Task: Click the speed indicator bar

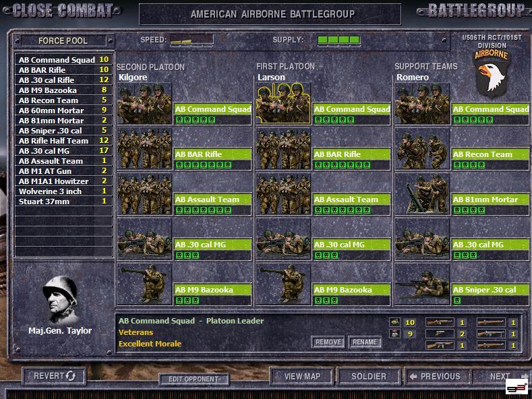Action: [191, 40]
